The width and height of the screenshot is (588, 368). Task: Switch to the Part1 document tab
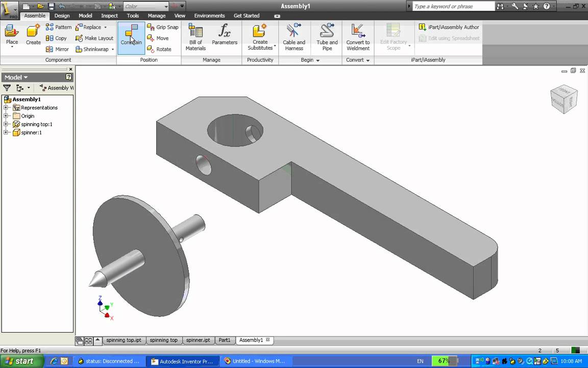[224, 340]
